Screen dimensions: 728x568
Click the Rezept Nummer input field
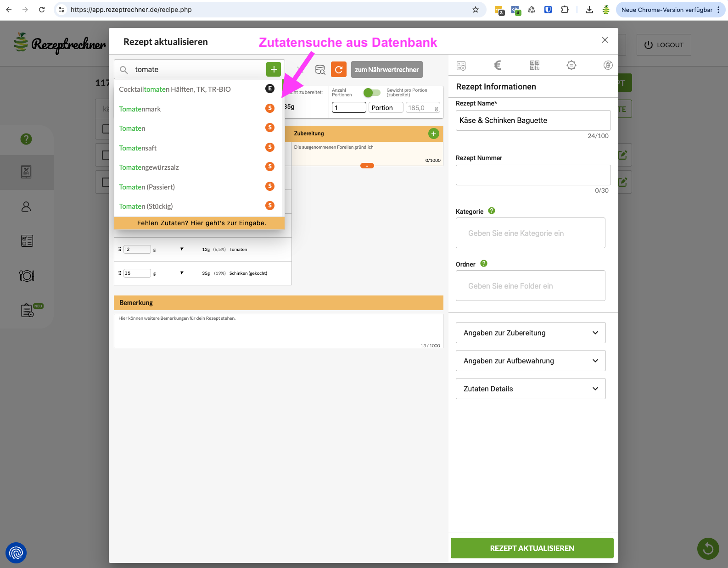tap(533, 175)
